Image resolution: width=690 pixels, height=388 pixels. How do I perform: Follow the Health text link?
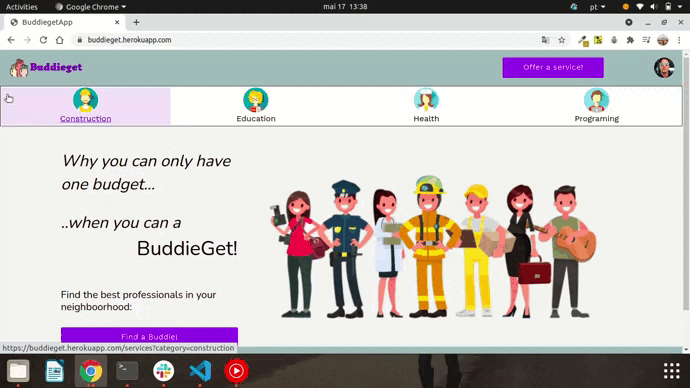[x=426, y=118]
